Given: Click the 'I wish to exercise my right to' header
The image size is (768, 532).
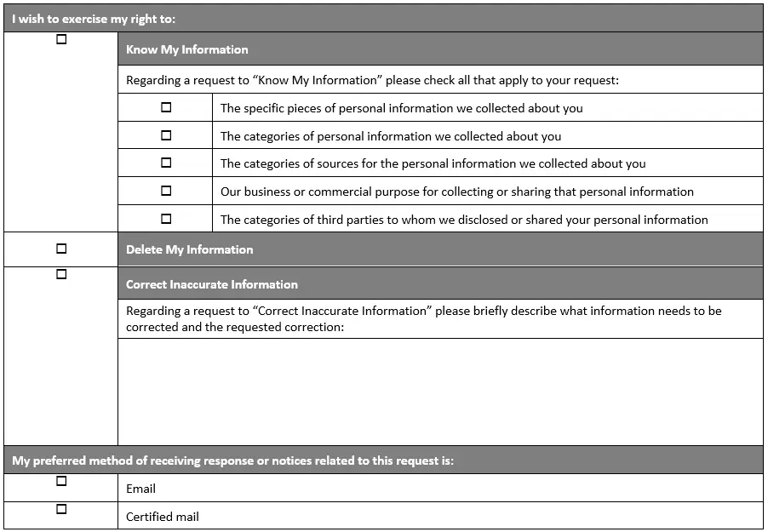Looking at the screenshot, I should (x=94, y=19).
